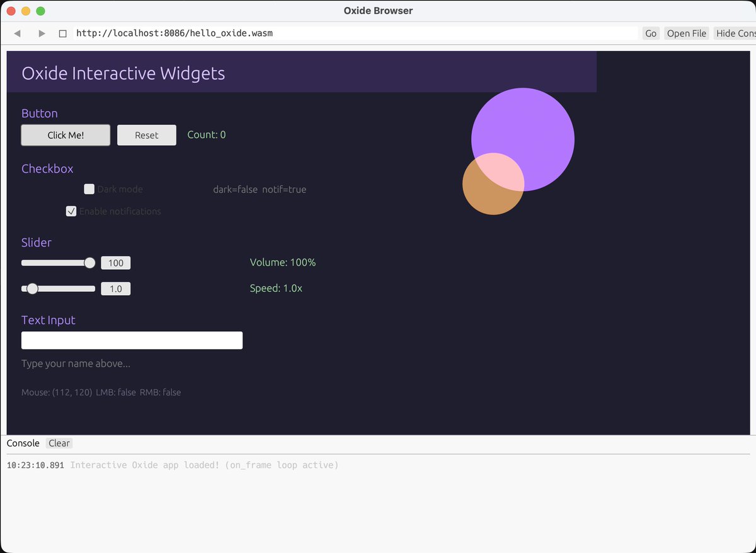The height and width of the screenshot is (553, 756).
Task: Click the Console label
Action: click(23, 443)
